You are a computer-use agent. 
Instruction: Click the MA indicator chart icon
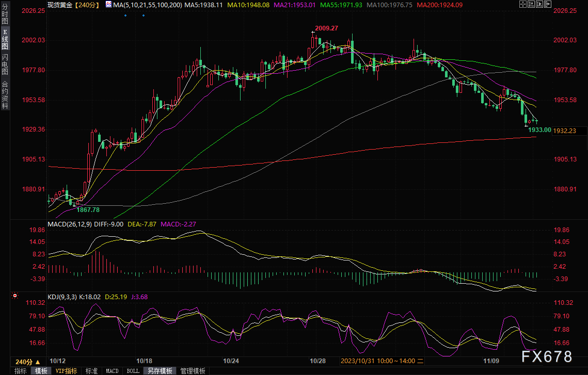point(108,4)
